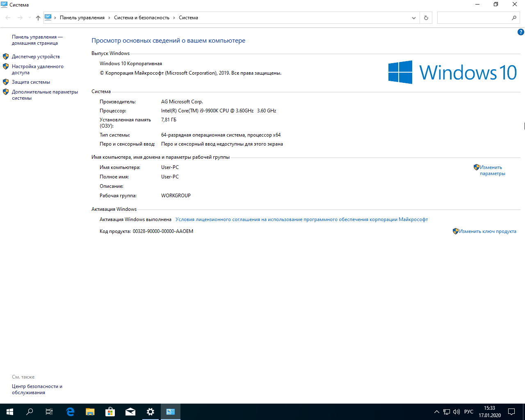525x420 pixels.
Task: Click 'Изменить ключ продукта' link
Action: pos(488,231)
